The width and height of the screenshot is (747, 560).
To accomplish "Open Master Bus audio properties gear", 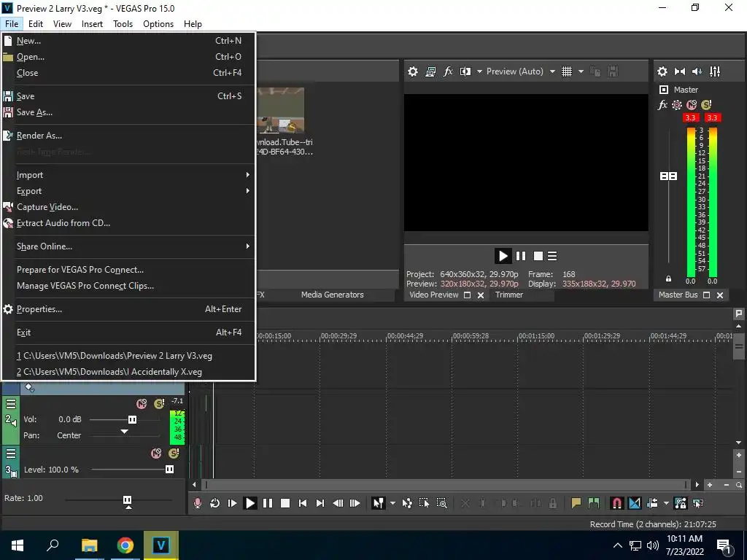I will 662,71.
